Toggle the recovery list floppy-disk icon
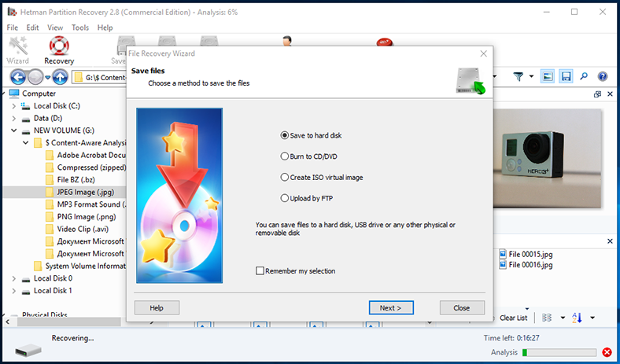The height and width of the screenshot is (364, 620). point(566,76)
